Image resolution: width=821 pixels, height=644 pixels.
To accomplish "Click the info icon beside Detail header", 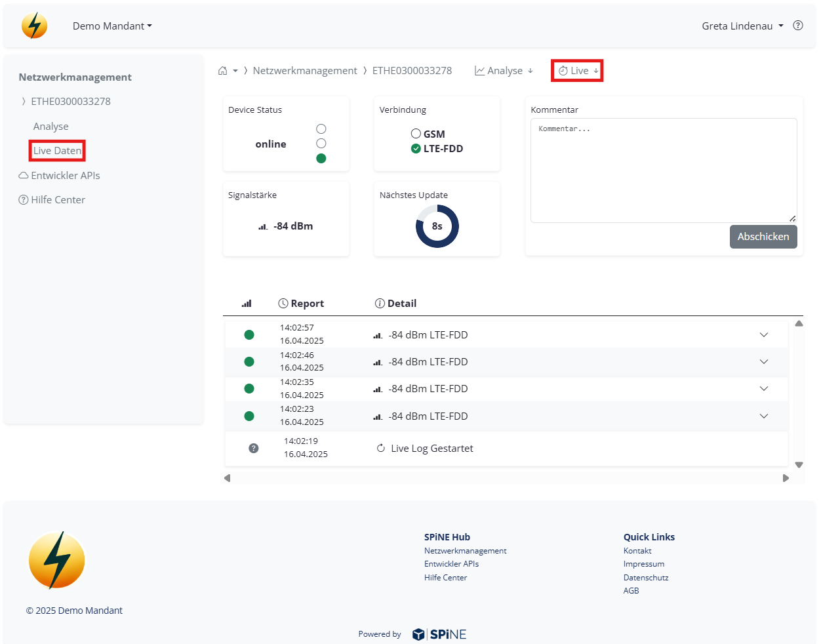I will [x=380, y=304].
